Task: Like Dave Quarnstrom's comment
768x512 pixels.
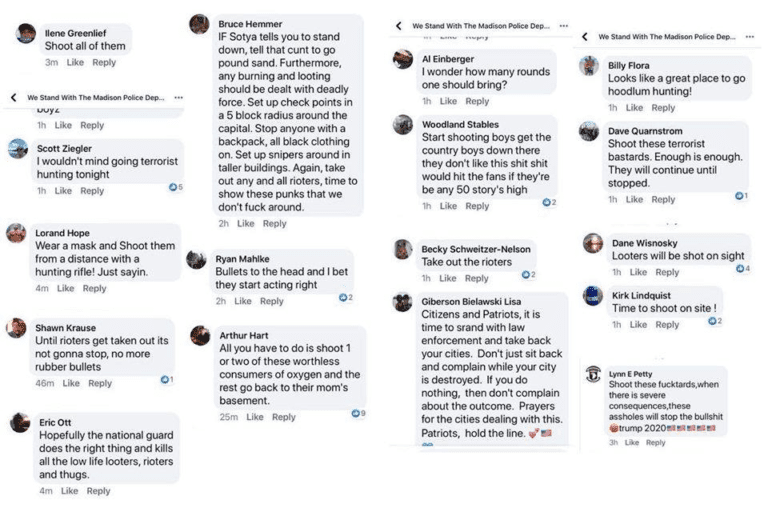Action: point(635,199)
